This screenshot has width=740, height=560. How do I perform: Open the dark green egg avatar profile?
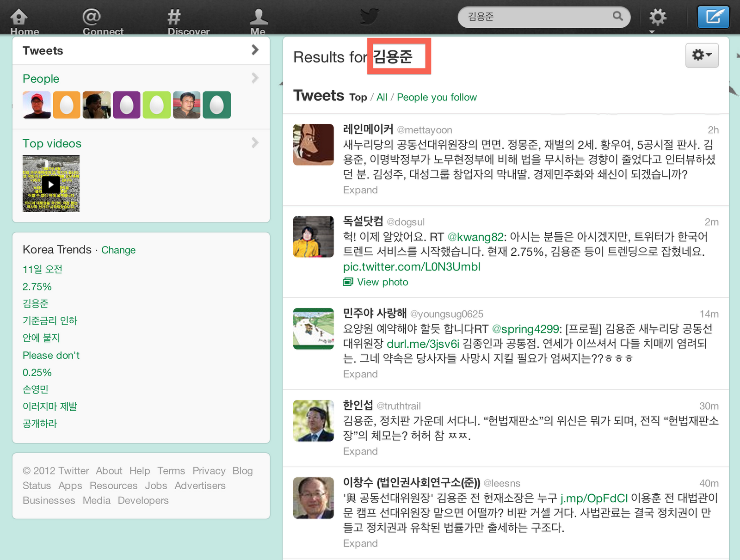pos(217,105)
